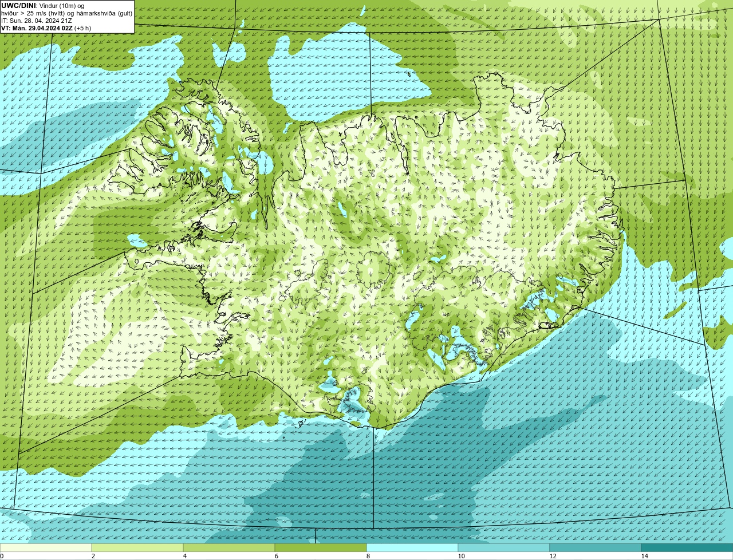Click the legend scale label '12'
The height and width of the screenshot is (560, 733).
coord(553,556)
